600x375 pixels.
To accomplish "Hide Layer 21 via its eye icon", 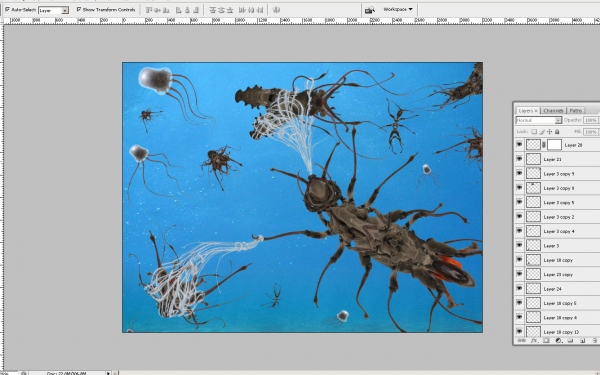I will [519, 159].
